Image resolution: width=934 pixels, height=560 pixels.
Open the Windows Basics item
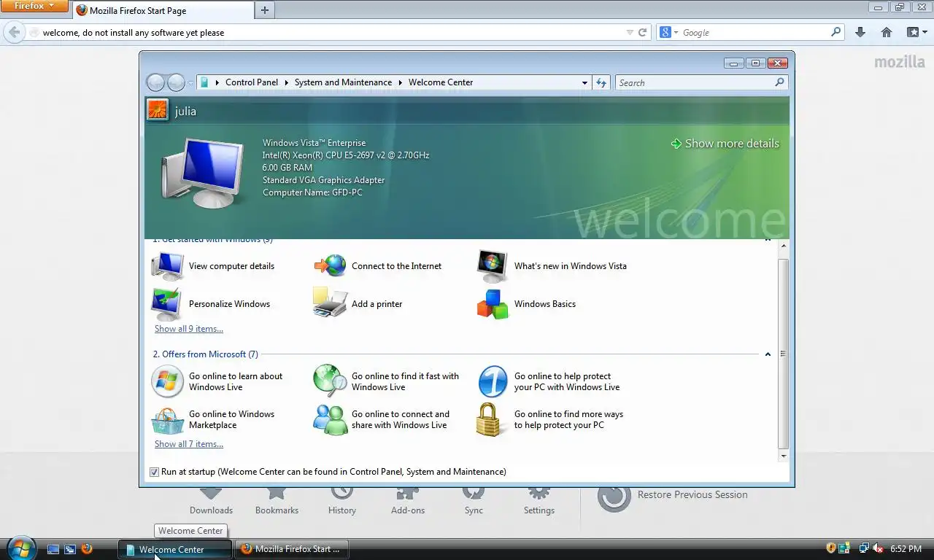tap(526, 304)
